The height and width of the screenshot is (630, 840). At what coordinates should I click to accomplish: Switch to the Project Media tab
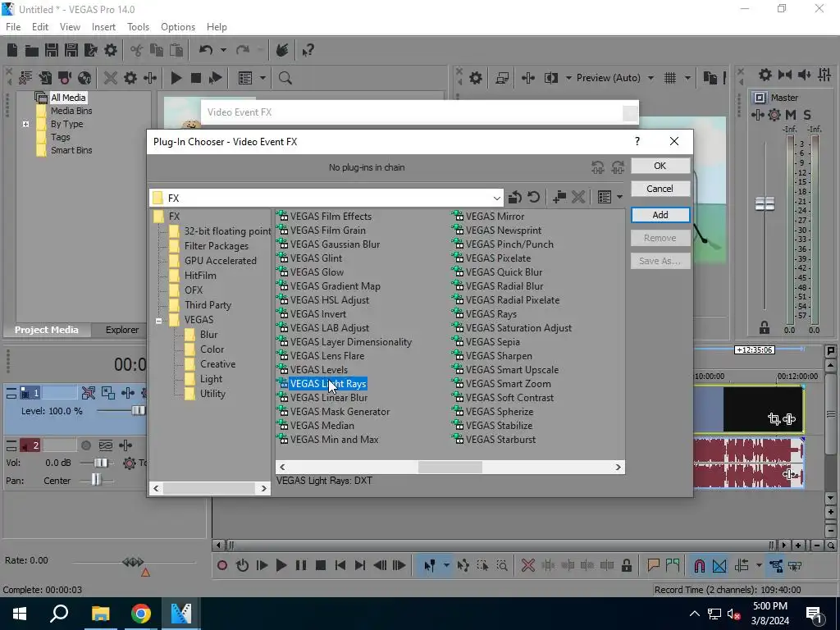46,330
